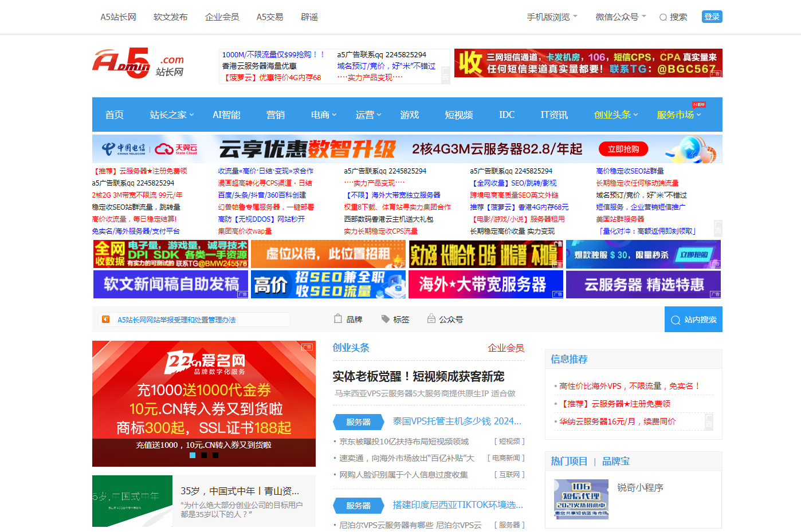Image resolution: width=801 pixels, height=532 pixels.
Task: Click the NEW badge on 服务市场
Action: click(699, 105)
